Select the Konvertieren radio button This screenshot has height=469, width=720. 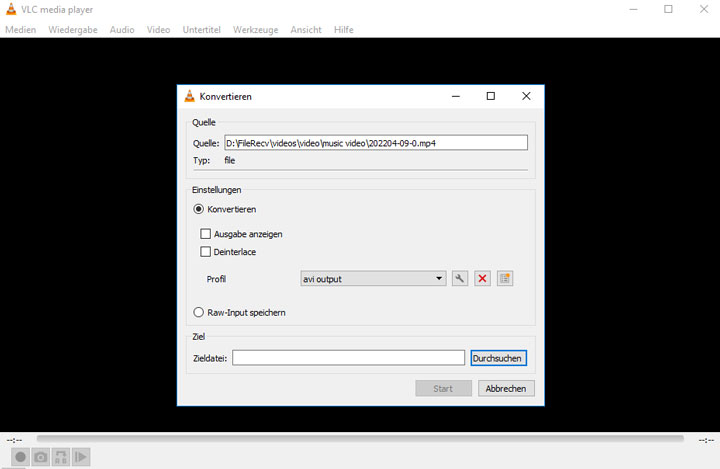click(198, 209)
